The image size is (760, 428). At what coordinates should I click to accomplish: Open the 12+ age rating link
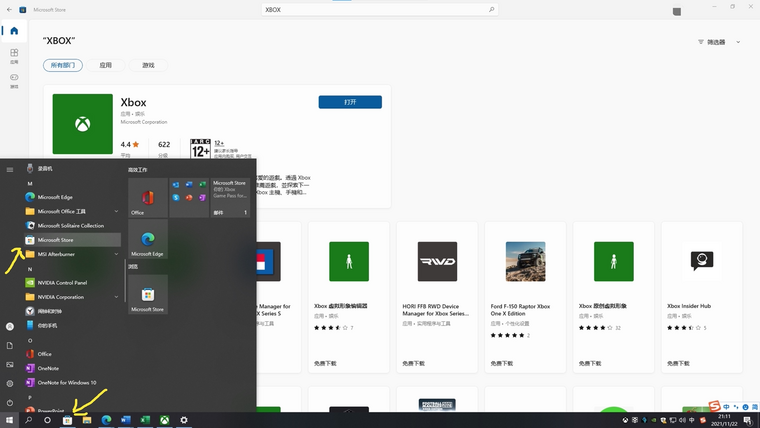tap(219, 143)
